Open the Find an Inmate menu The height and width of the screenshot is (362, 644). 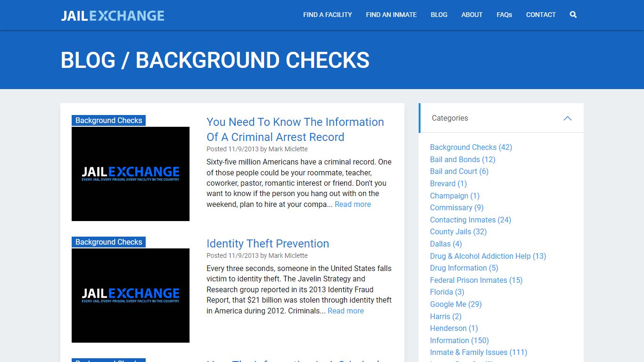pyautogui.click(x=391, y=15)
